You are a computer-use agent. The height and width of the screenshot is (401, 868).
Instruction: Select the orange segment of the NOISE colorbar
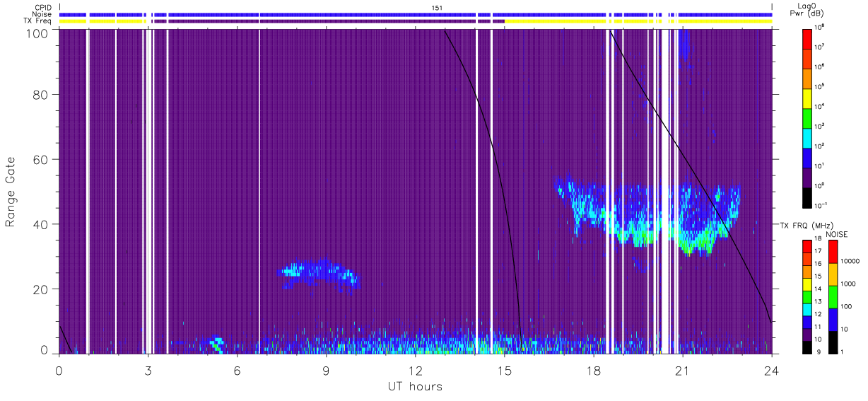click(833, 273)
